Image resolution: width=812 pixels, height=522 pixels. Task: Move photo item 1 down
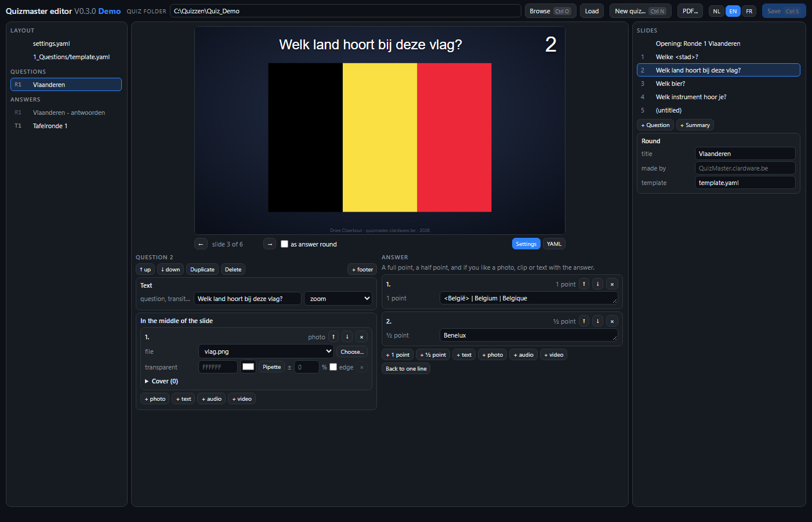(x=347, y=337)
